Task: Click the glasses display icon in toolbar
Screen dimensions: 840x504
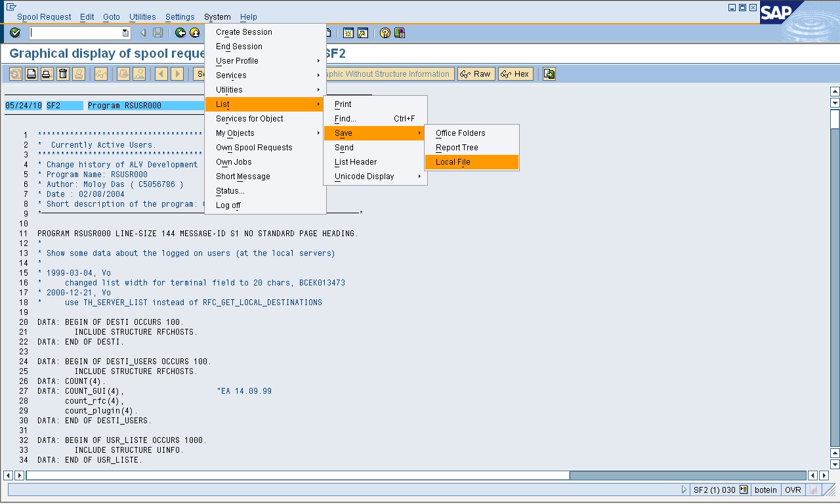Action: (x=100, y=74)
